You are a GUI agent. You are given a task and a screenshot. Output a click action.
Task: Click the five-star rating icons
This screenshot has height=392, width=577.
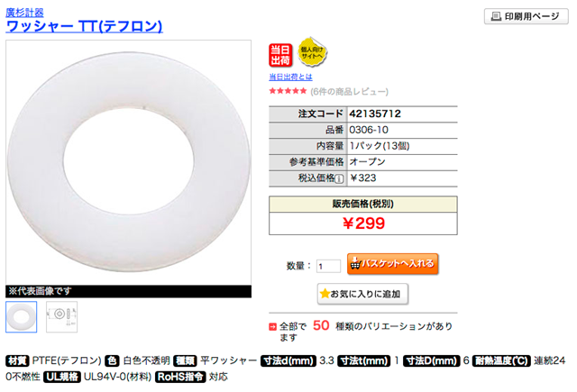coord(288,91)
